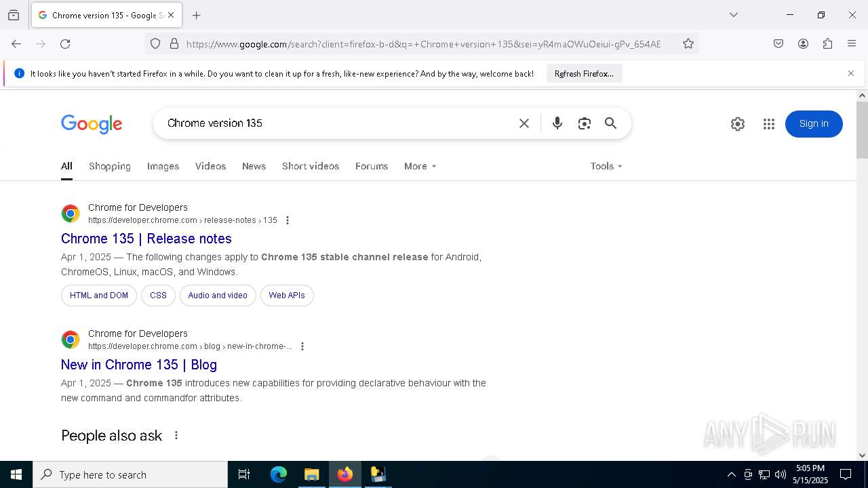
Task: Open the Extensions puzzle icon
Action: pyautogui.click(x=827, y=43)
